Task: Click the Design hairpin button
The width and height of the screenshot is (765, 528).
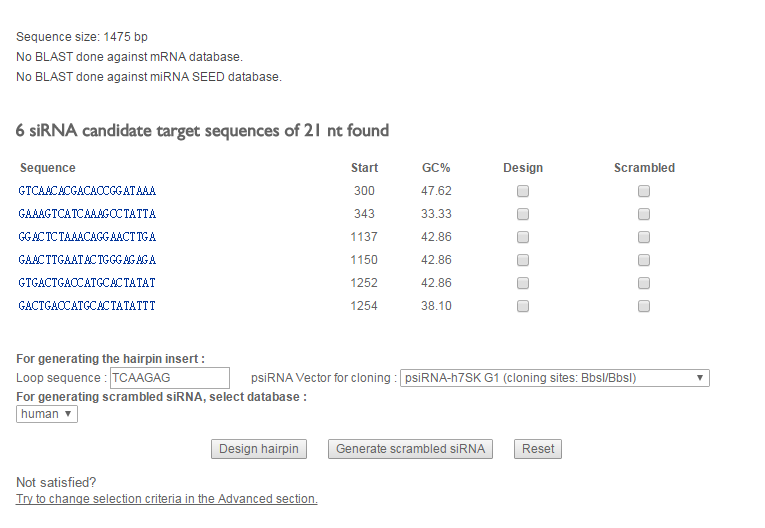Action: click(259, 449)
